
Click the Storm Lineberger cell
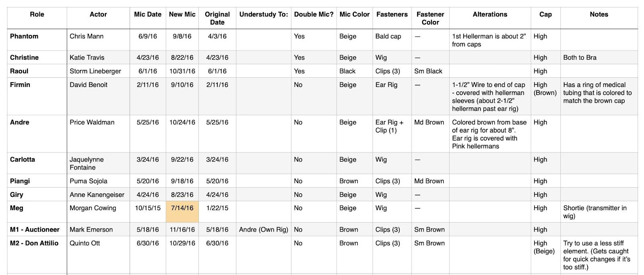tap(95, 71)
